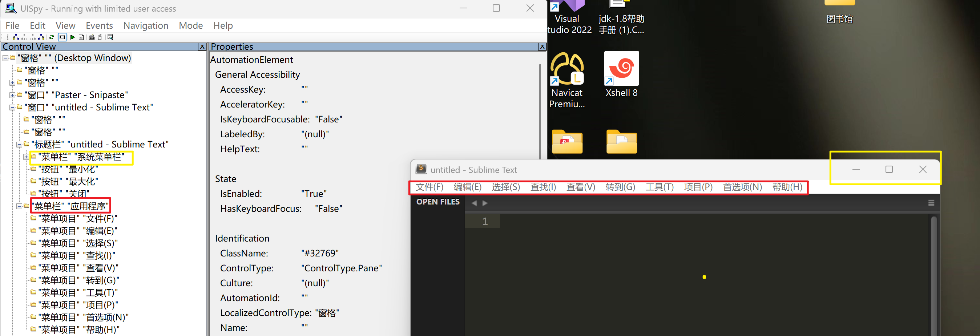This screenshot has height=336, width=980.
Task: Expand the 系统菜单栏 menu bar node
Action: (x=26, y=157)
